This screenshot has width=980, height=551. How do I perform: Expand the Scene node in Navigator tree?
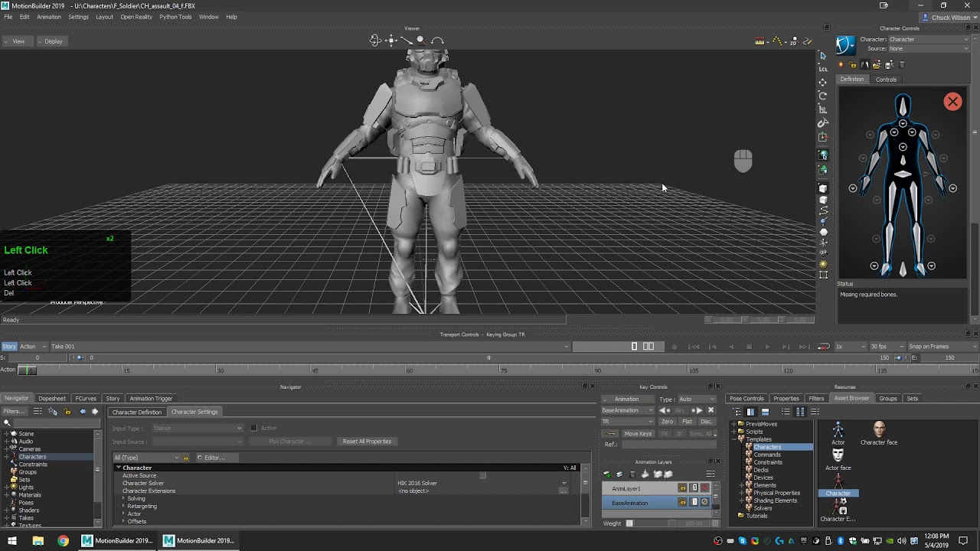click(8, 434)
